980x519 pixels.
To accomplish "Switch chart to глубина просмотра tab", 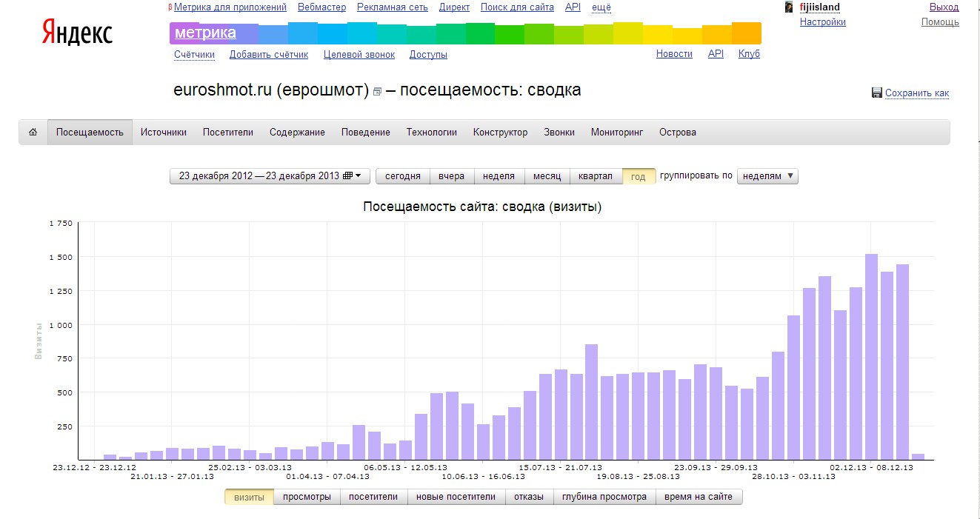I will [x=604, y=497].
